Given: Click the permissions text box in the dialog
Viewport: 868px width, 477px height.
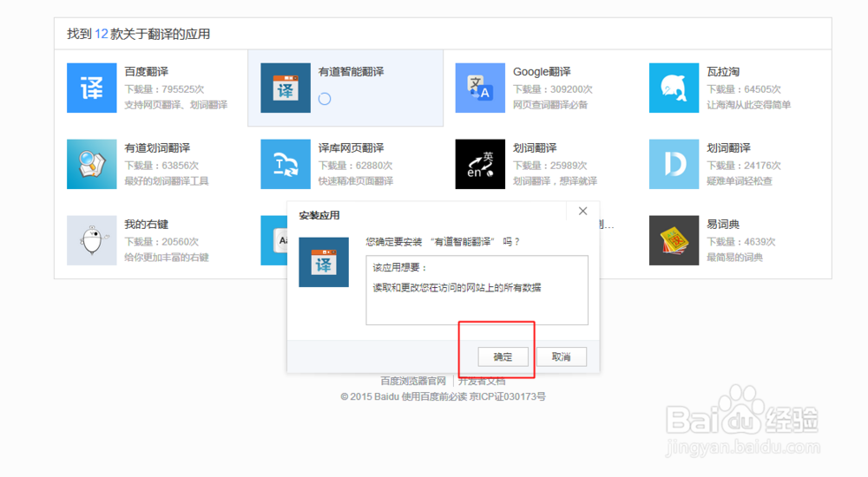Looking at the screenshot, I should pyautogui.click(x=477, y=290).
